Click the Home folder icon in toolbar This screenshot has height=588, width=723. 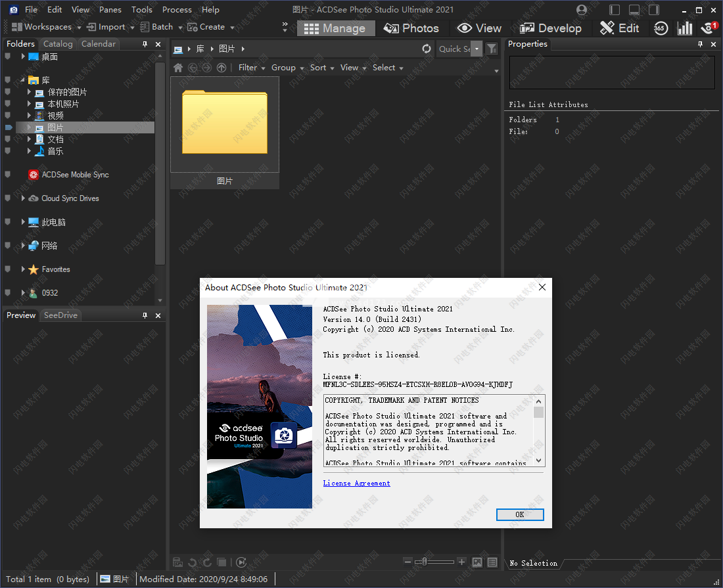coord(178,68)
